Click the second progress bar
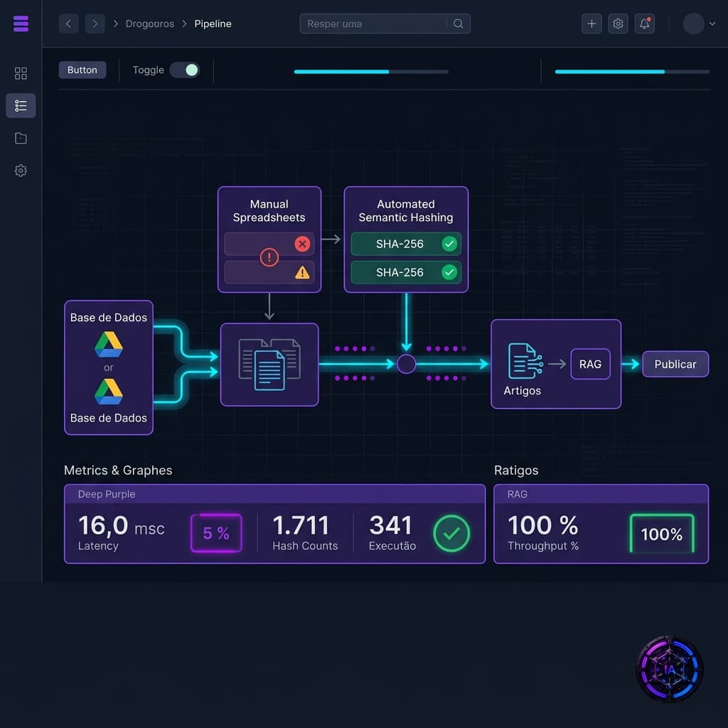Image resolution: width=728 pixels, height=728 pixels. (632, 72)
